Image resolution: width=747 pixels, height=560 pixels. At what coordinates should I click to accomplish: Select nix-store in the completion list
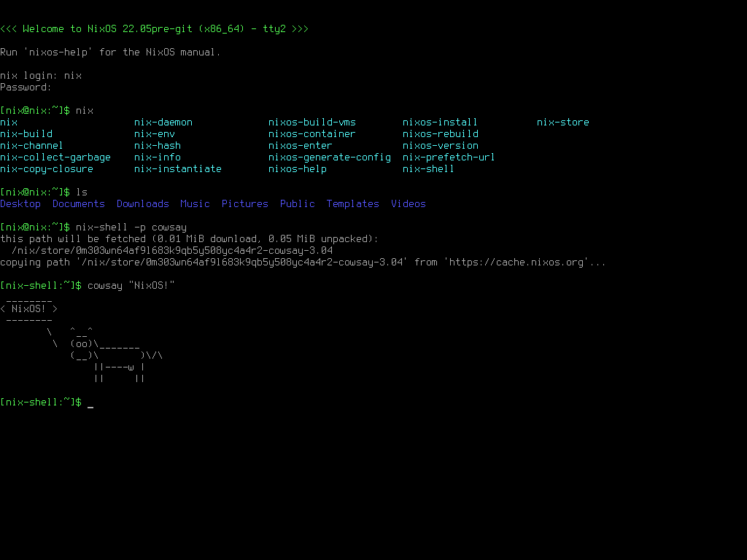[563, 122]
